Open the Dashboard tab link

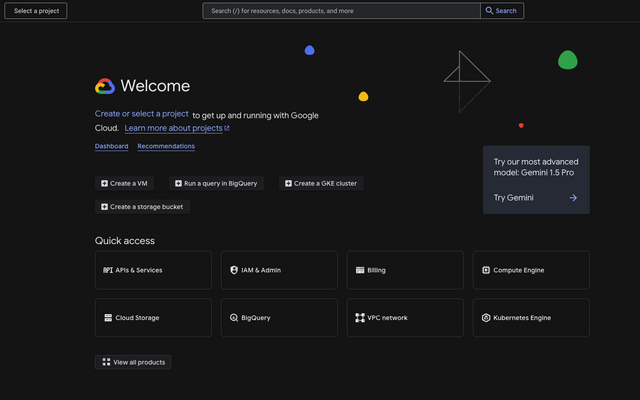[111, 146]
